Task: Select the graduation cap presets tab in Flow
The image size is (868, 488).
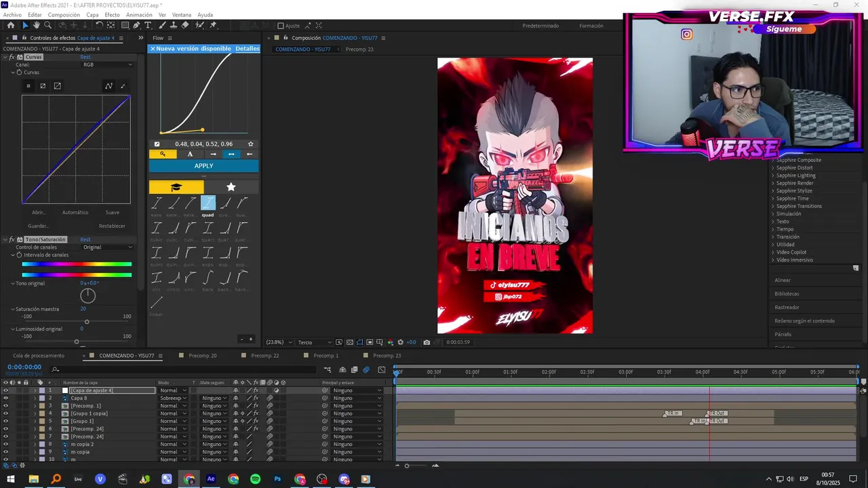Action: [x=176, y=187]
